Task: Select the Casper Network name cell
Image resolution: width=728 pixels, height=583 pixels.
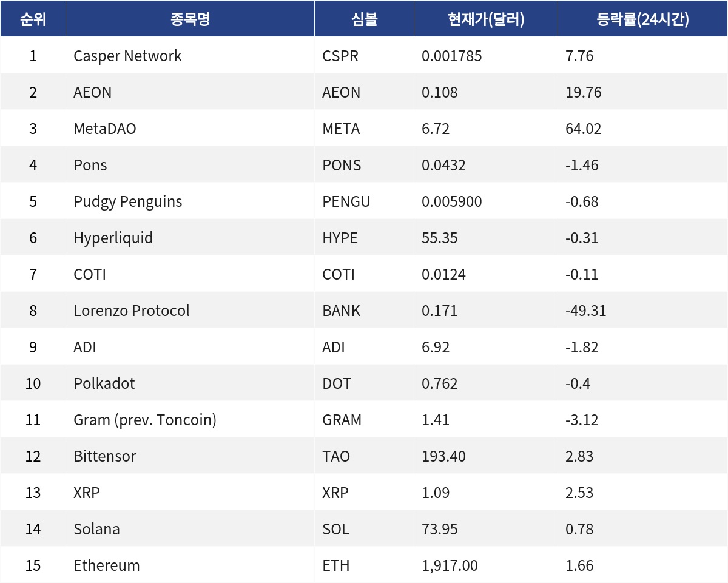Action: click(190, 56)
